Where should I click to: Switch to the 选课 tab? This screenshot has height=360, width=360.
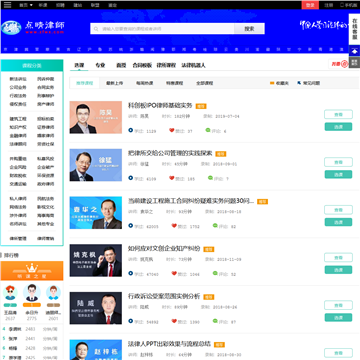coord(79,65)
